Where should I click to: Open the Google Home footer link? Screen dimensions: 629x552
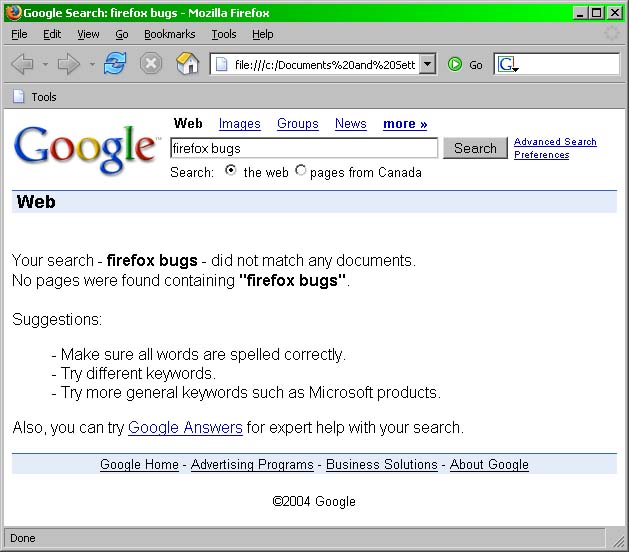[139, 464]
